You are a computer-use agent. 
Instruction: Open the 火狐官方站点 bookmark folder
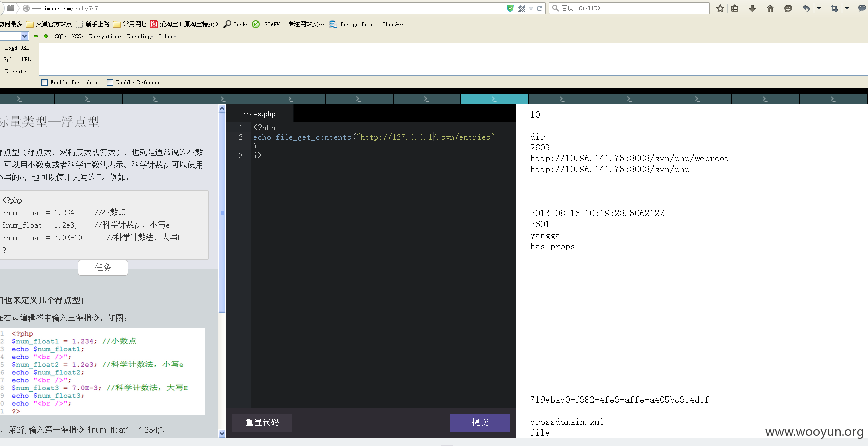pyautogui.click(x=49, y=24)
